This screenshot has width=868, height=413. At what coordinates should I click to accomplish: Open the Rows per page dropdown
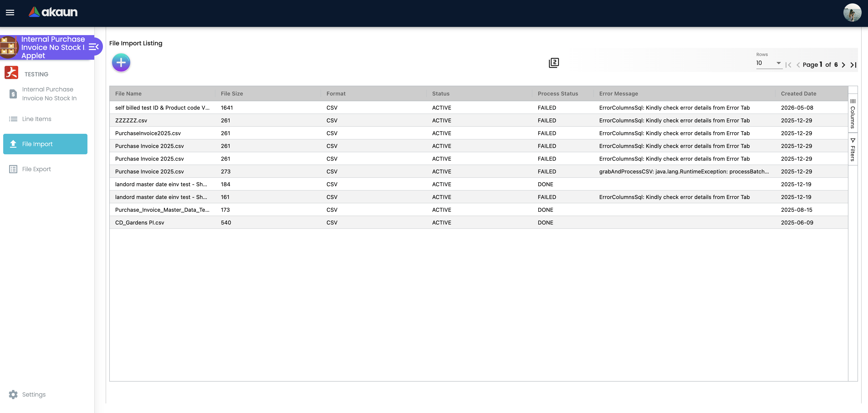point(769,63)
